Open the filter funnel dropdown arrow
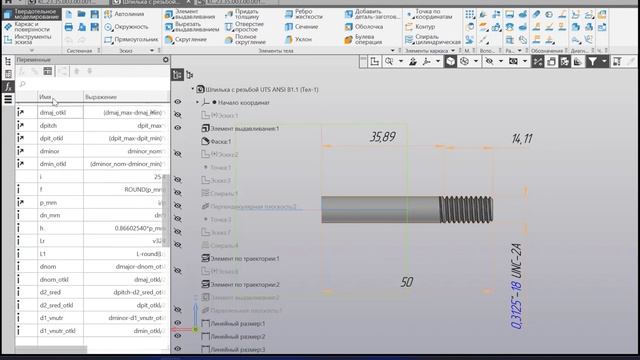 click(604, 62)
